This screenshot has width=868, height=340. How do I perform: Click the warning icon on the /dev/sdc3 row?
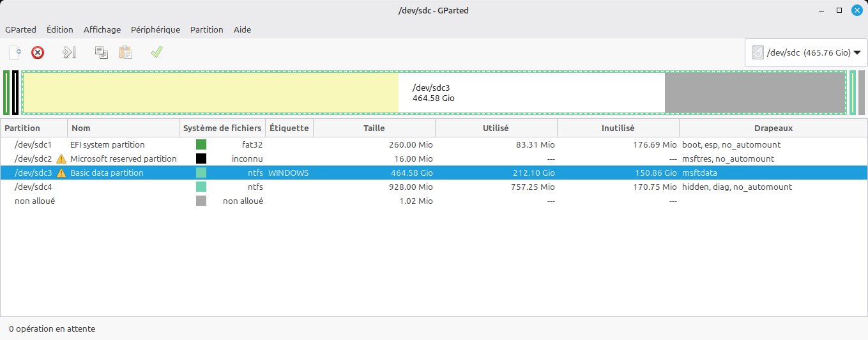pos(61,173)
